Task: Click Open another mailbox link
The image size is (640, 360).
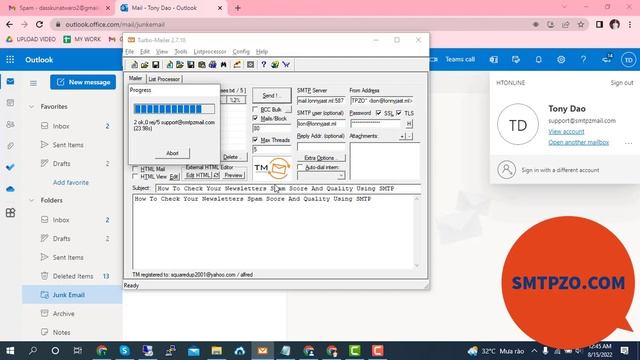Action: (578, 142)
